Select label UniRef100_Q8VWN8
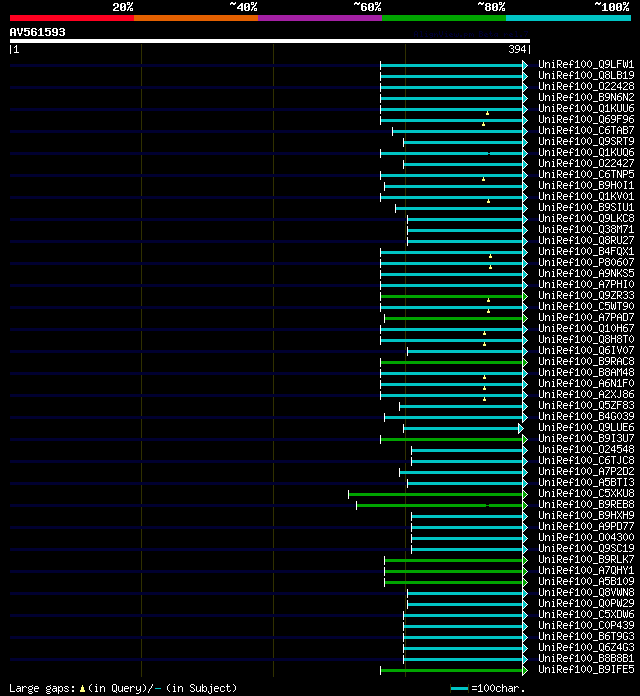The image size is (640, 696). tap(586, 593)
